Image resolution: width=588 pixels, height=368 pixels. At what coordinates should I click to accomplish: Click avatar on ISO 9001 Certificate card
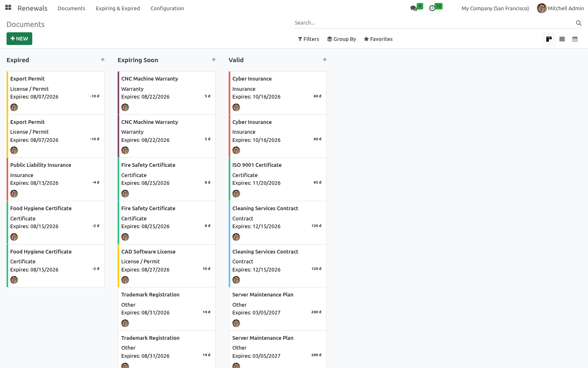[236, 193]
